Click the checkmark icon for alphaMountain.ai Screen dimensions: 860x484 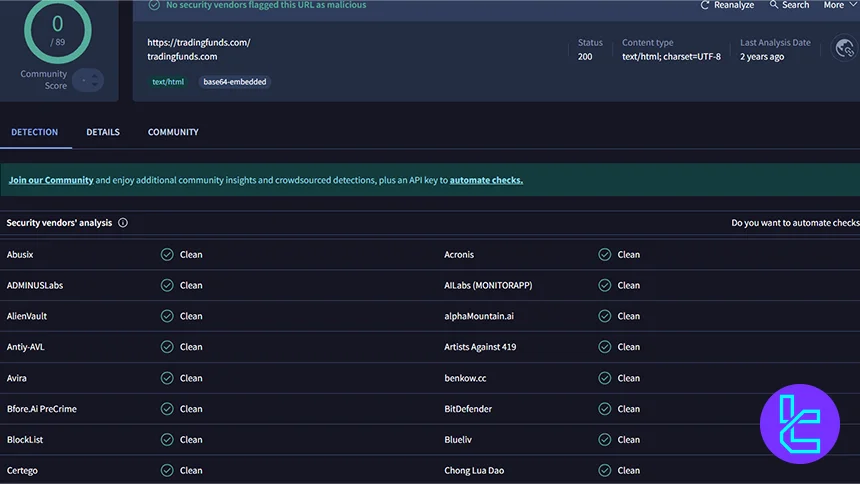pos(604,316)
